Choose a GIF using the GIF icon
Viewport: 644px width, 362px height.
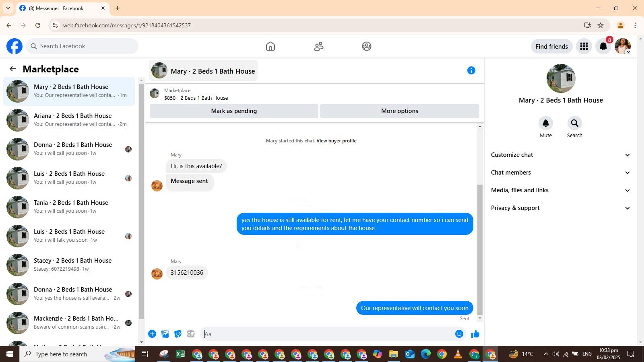[x=191, y=334]
